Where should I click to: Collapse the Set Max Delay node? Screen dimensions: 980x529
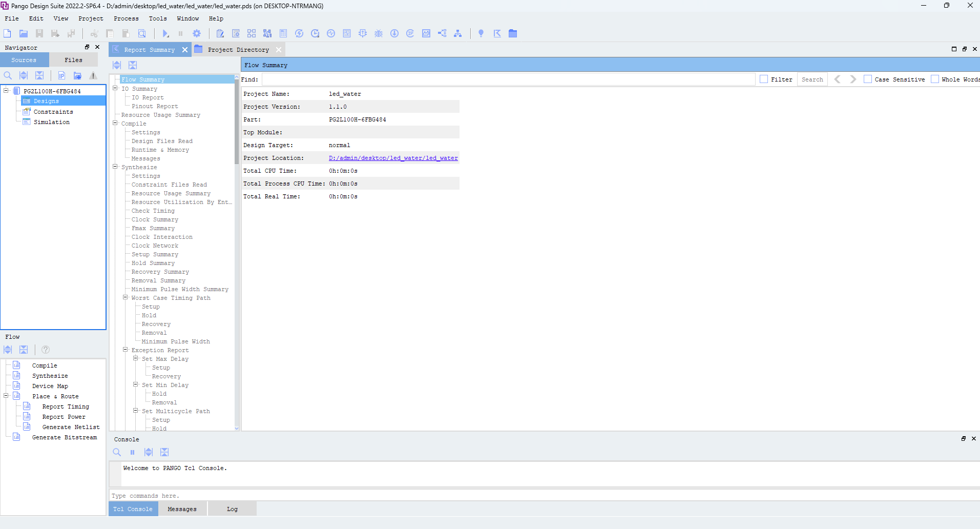coord(136,358)
